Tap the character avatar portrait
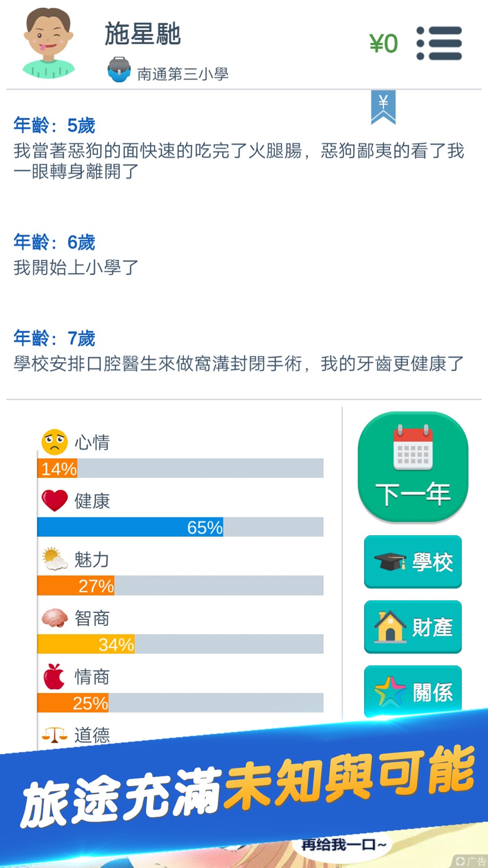 coord(48,43)
